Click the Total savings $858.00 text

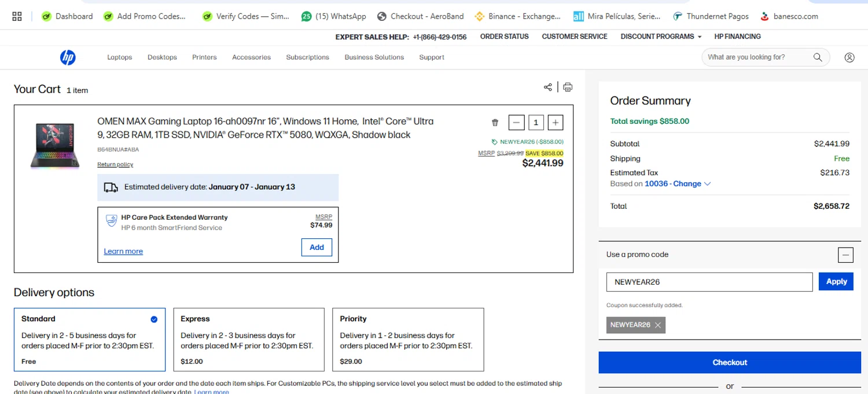click(649, 121)
